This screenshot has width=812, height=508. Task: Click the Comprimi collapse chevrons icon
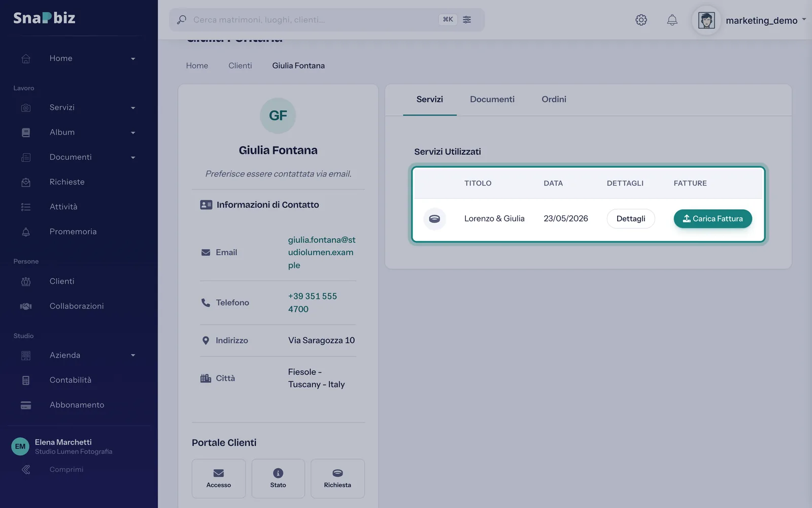[26, 469]
